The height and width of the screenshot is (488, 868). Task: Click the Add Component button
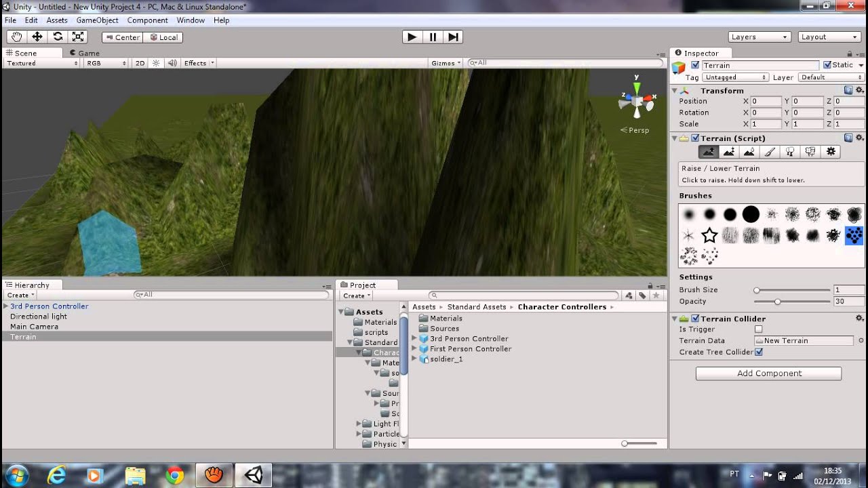coord(769,373)
